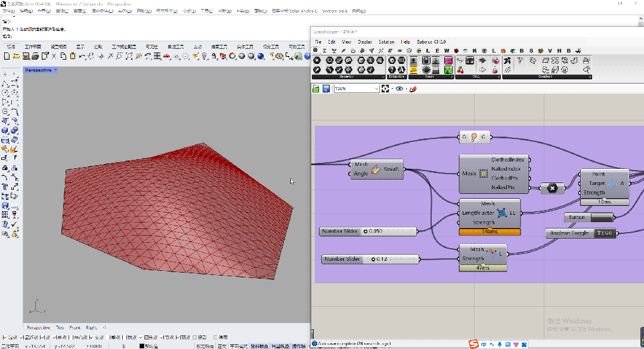Click blue render sphere icon in Rhino

pyautogui.click(x=261, y=56)
